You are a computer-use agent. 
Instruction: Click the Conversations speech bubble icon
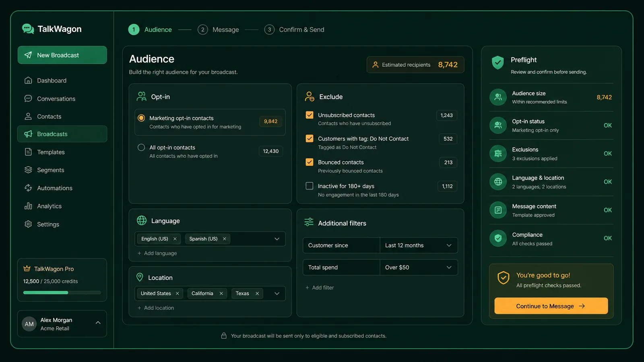click(28, 99)
